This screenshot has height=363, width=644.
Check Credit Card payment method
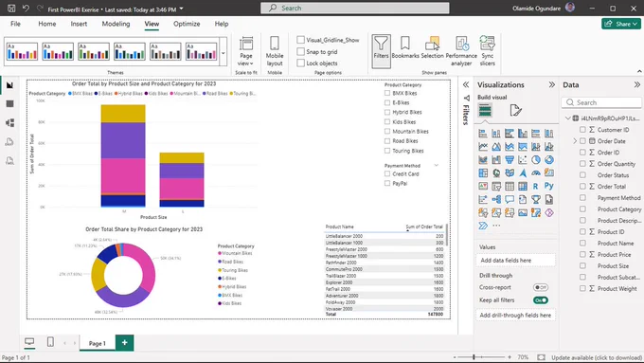coord(387,173)
